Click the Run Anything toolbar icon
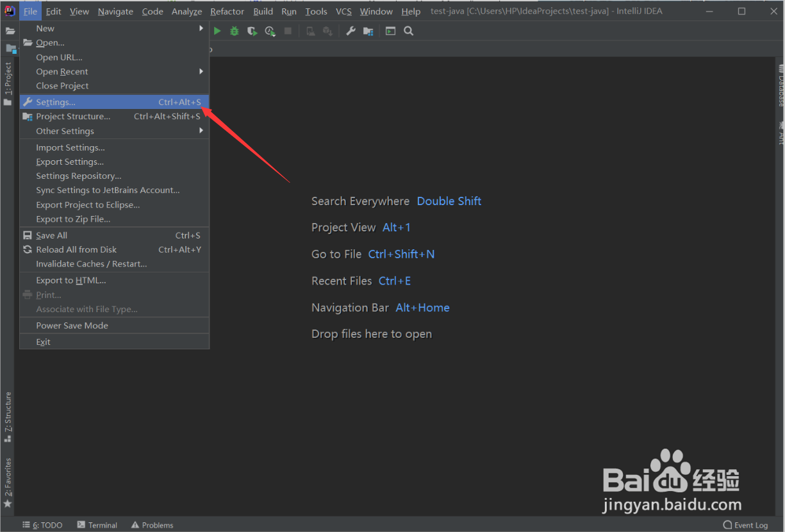Image resolution: width=785 pixels, height=532 pixels. [x=391, y=31]
